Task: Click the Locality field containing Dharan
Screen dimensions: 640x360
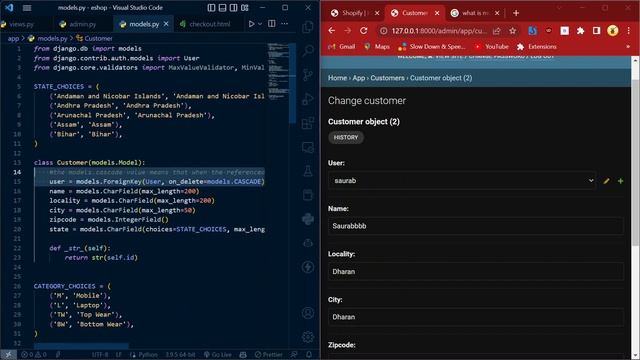Action: (x=476, y=271)
